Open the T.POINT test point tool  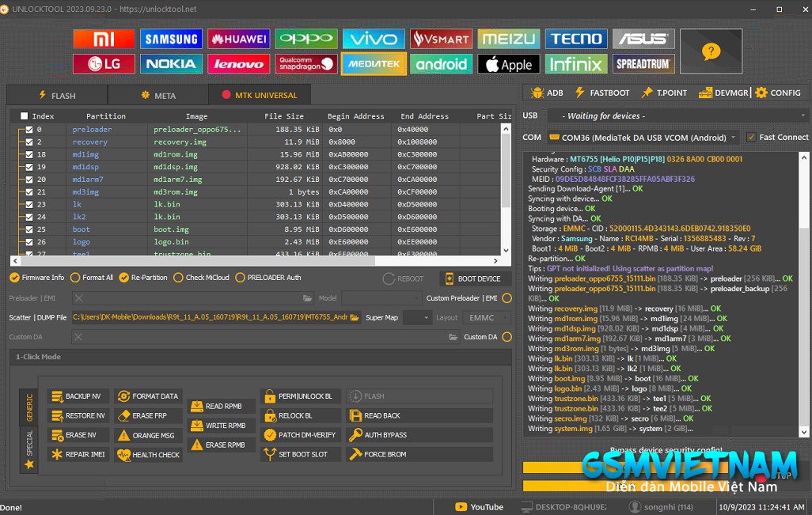click(x=664, y=93)
